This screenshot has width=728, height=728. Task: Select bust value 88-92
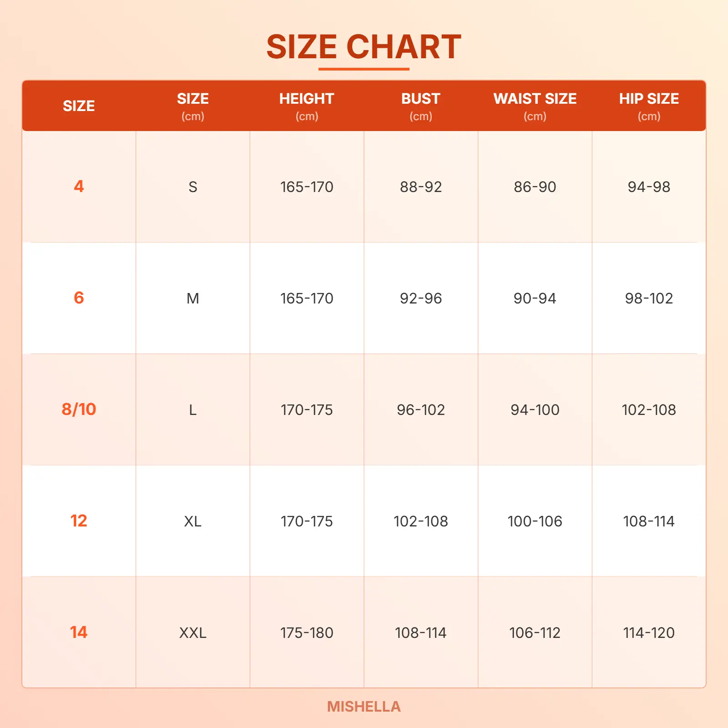[420, 187]
